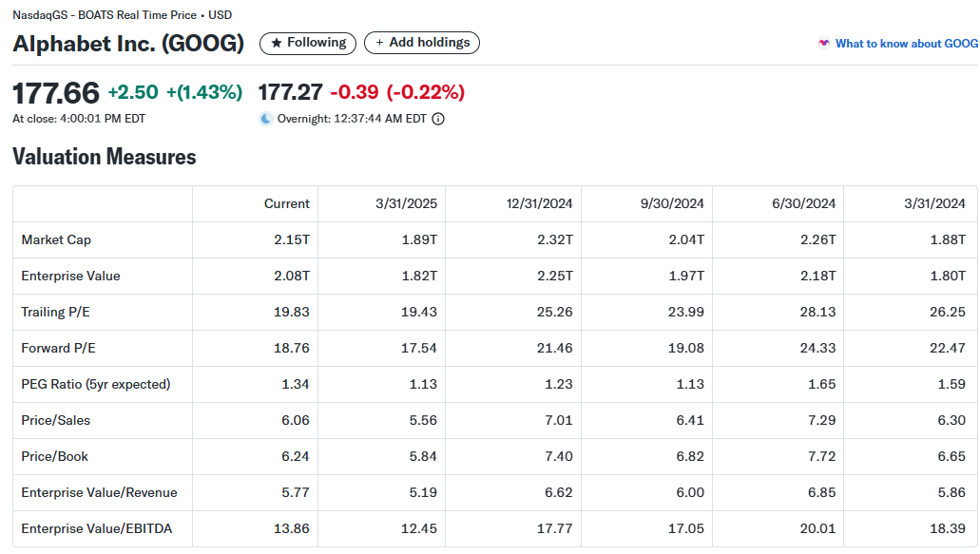Image resolution: width=980 pixels, height=554 pixels.
Task: Select the 9/30/2024 column header
Action: coord(672,203)
